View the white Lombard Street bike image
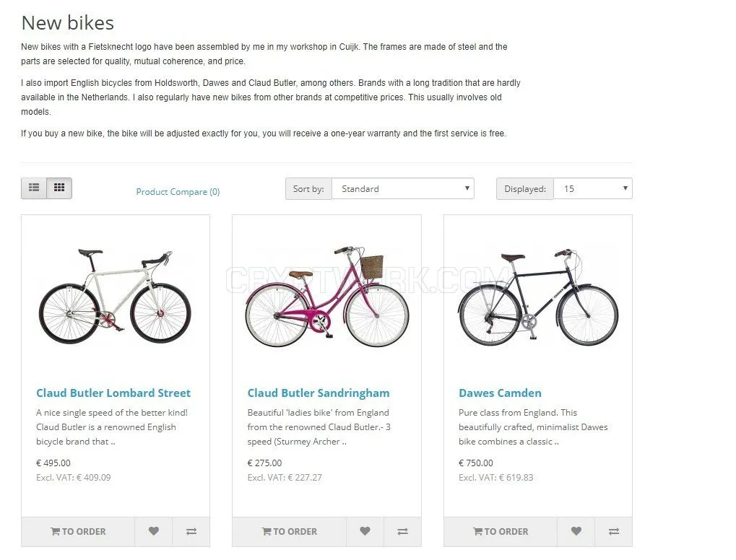This screenshot has height=560, width=736. click(x=116, y=297)
